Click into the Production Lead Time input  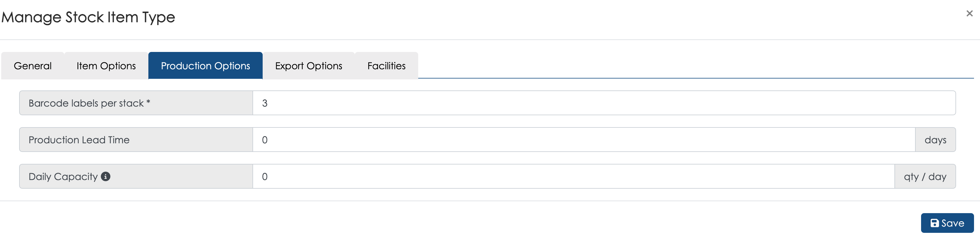point(584,140)
